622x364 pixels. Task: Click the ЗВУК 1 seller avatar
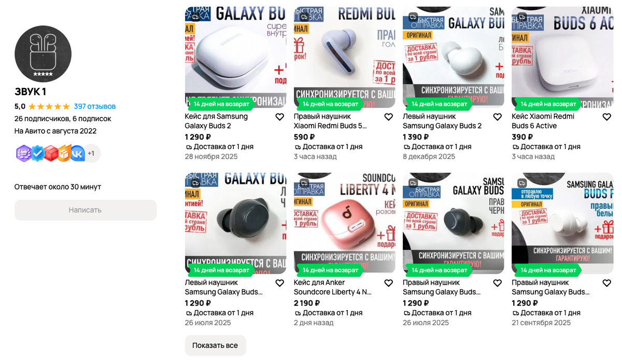[43, 54]
